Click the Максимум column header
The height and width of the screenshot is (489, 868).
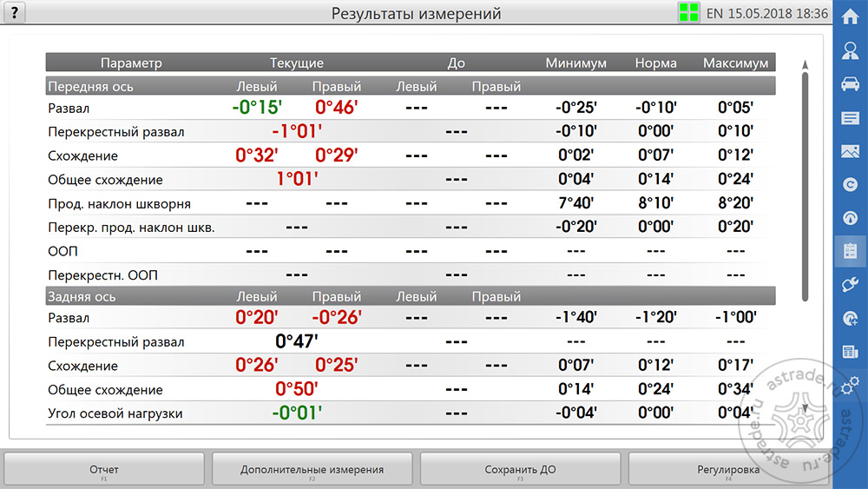pyautogui.click(x=736, y=63)
